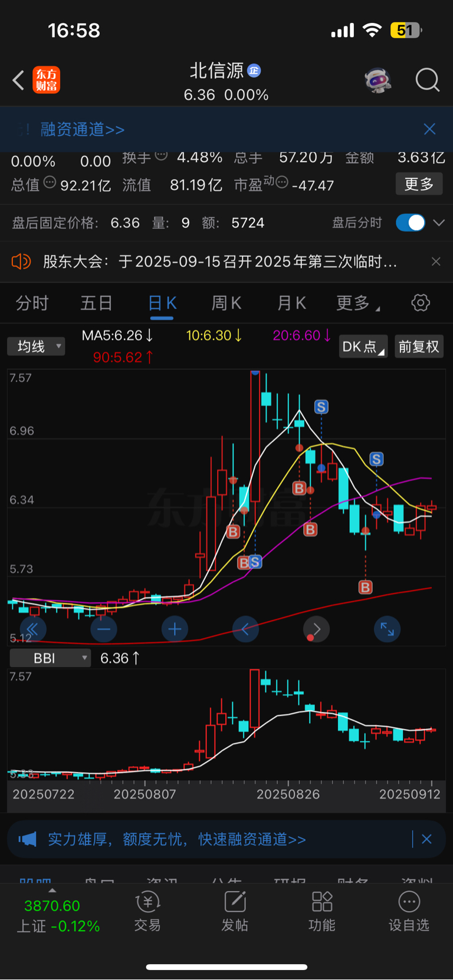Open the 交易 trade icon
Image resolution: width=453 pixels, height=980 pixels.
[x=147, y=911]
